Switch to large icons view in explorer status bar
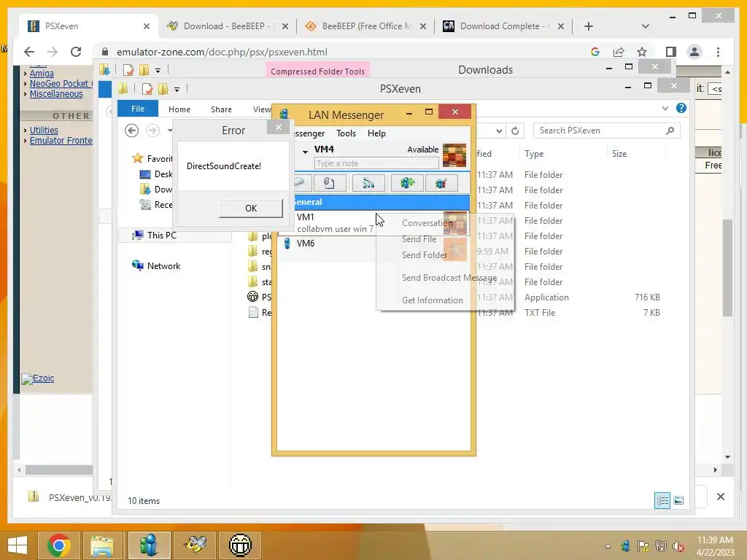This screenshot has height=560, width=747. tap(678, 500)
